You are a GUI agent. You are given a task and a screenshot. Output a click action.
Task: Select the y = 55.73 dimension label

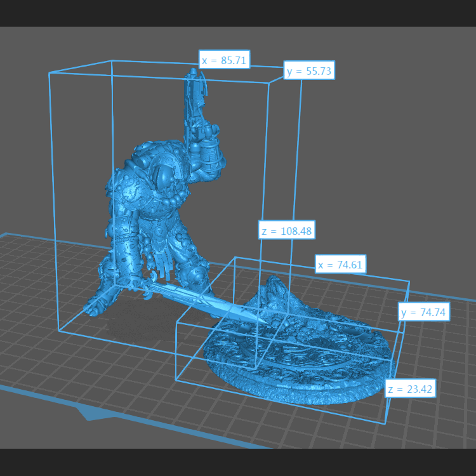click(x=309, y=71)
